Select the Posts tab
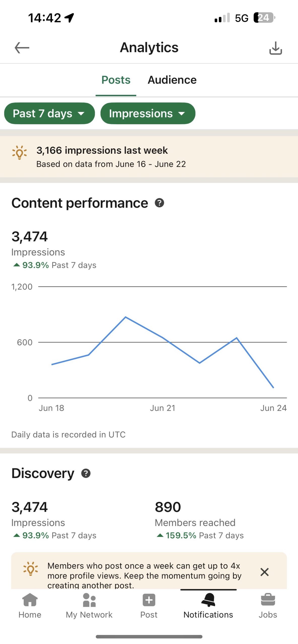 pyautogui.click(x=116, y=80)
